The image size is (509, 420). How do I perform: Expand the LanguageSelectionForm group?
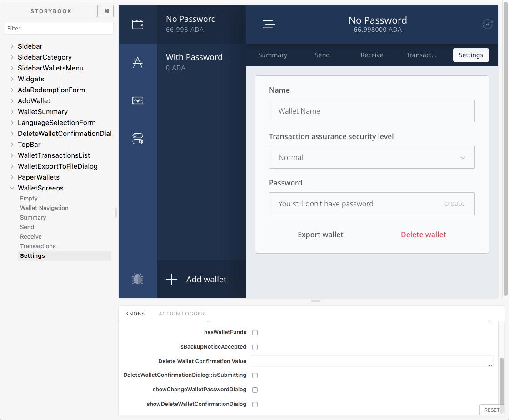coord(56,123)
